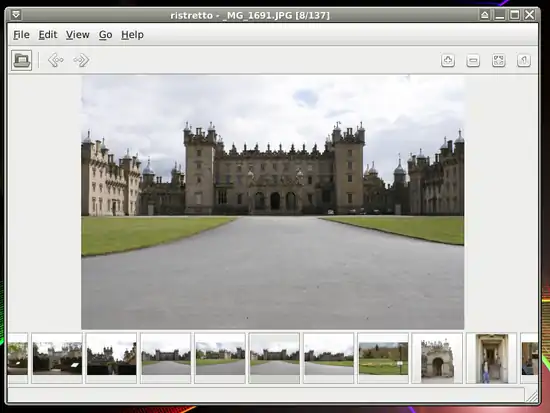The height and width of the screenshot is (413, 550).
Task: Click the zoom in toolbar icon
Action: coord(448,60)
